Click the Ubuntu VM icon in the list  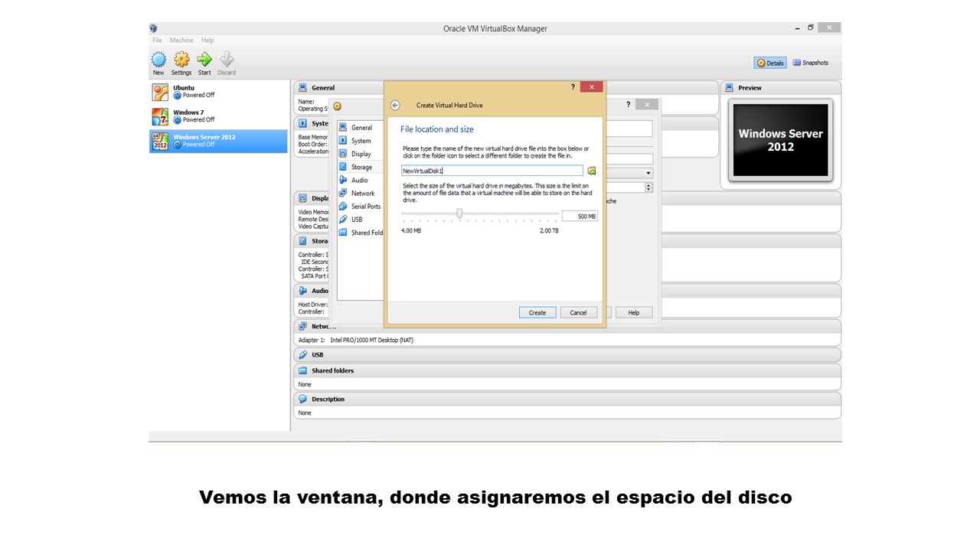tap(160, 93)
